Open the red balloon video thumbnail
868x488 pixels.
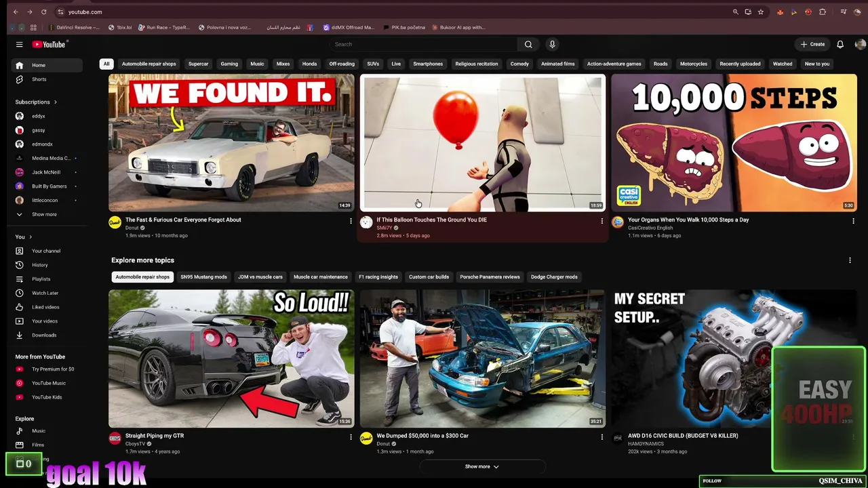(x=482, y=143)
